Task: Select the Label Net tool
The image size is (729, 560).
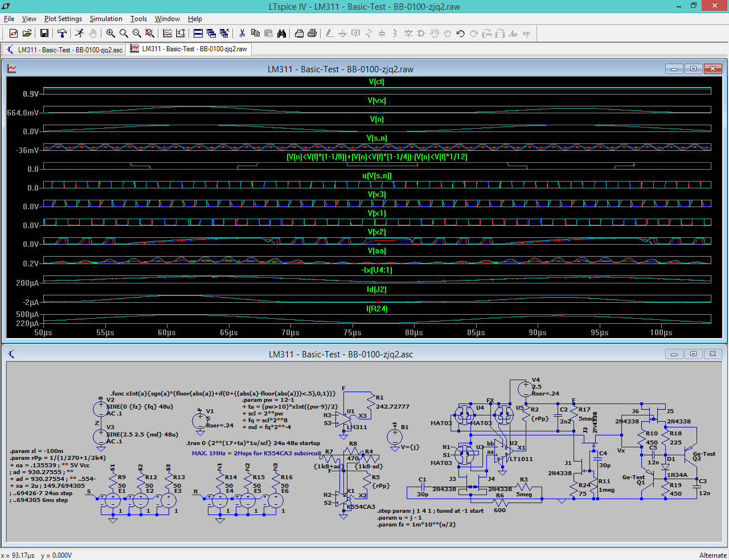Action: tap(356, 34)
